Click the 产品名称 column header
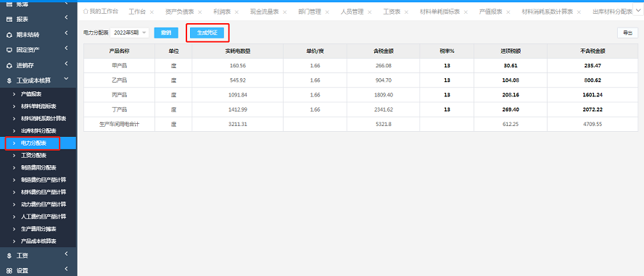 click(x=120, y=51)
